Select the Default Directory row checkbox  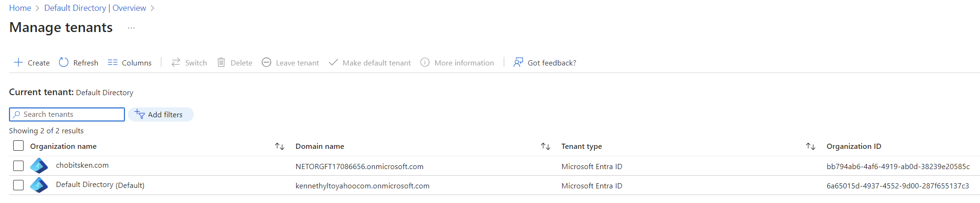click(x=18, y=185)
